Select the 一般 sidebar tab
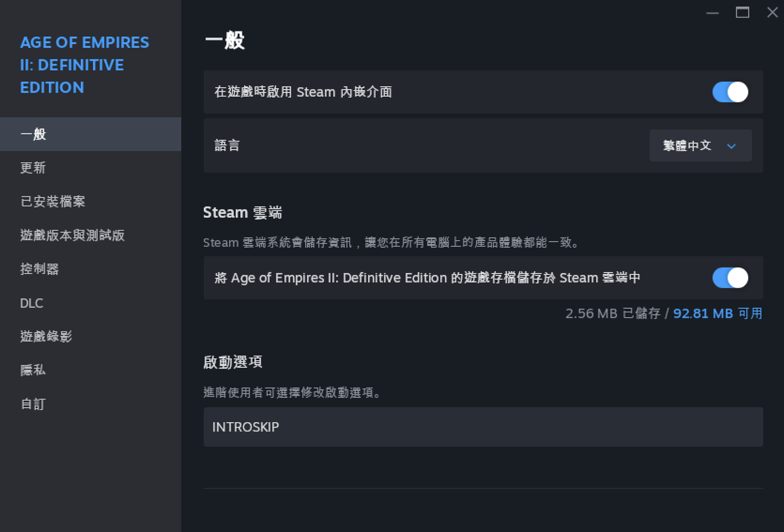784x532 pixels. (91, 134)
